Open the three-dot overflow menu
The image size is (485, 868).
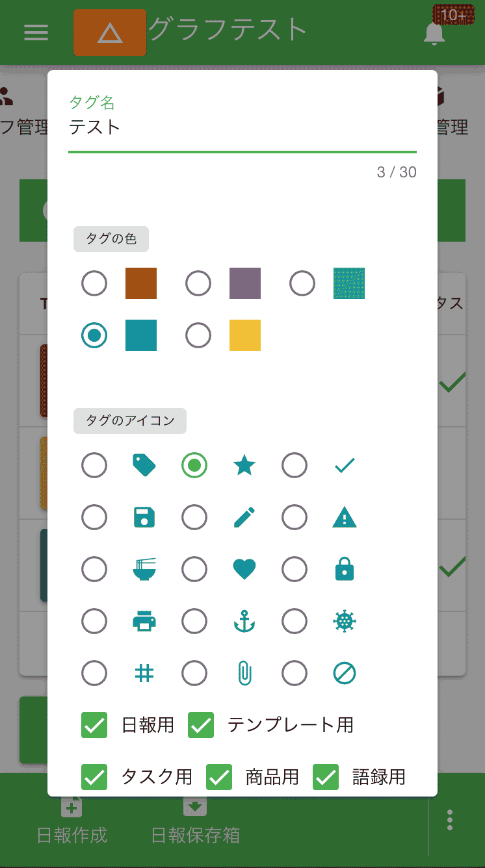(449, 820)
